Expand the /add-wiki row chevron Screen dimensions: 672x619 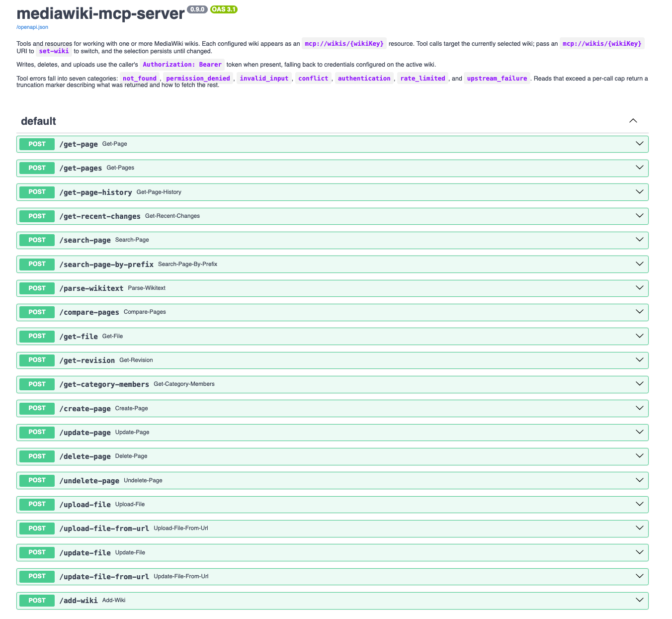640,600
